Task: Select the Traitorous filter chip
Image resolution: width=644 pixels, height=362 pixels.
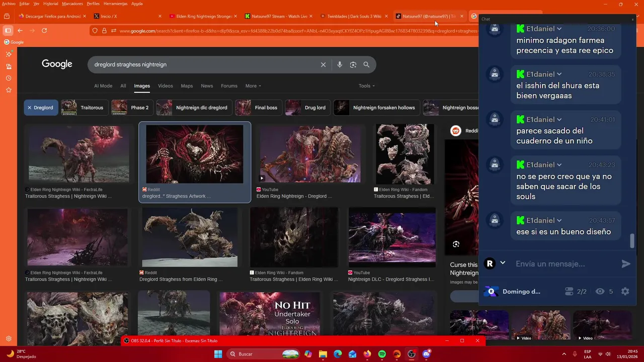Action: point(85,108)
